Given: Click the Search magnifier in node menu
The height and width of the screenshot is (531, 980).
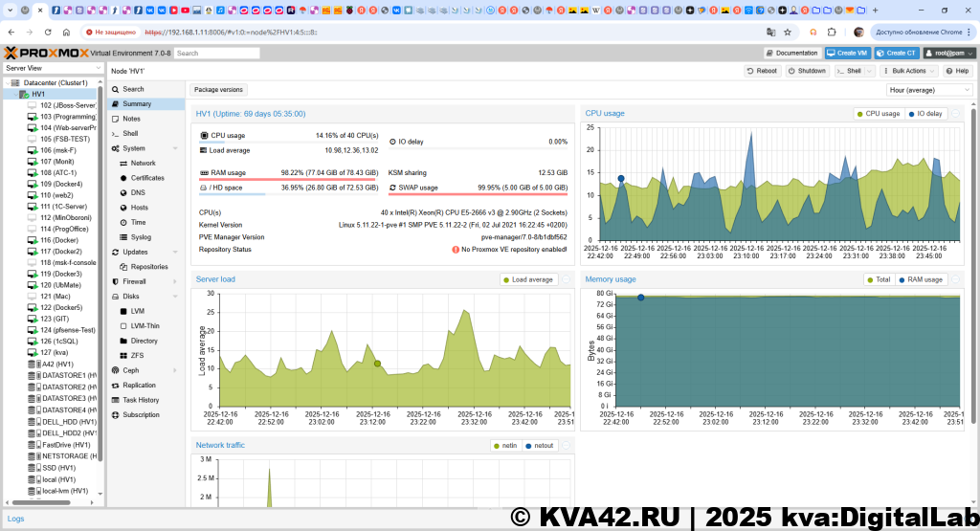Looking at the screenshot, I should pos(115,89).
